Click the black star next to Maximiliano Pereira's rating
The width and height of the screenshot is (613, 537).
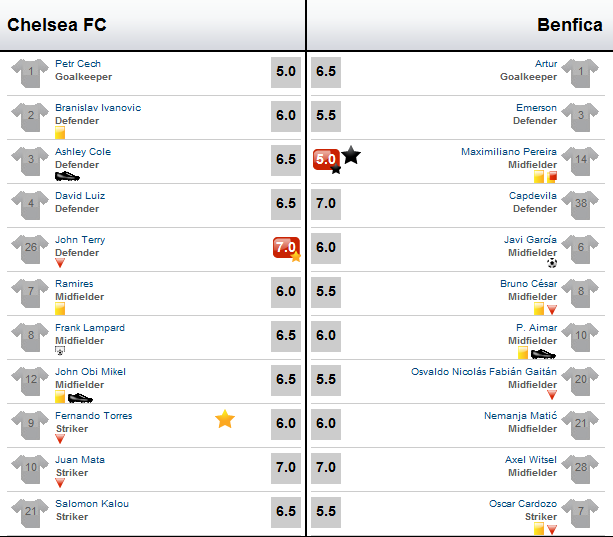click(351, 155)
